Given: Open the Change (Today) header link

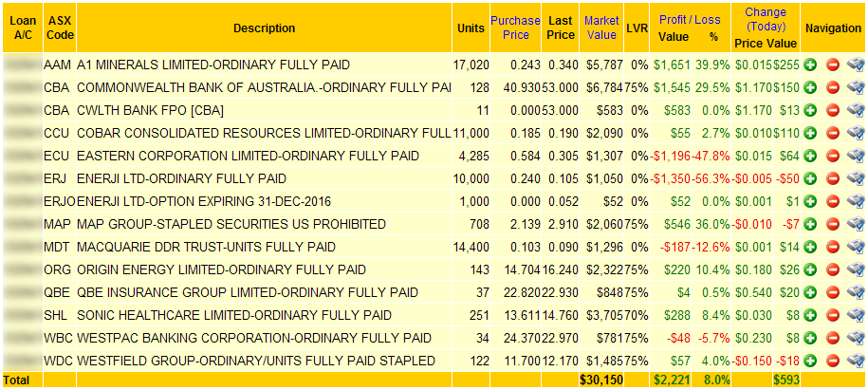Looking at the screenshot, I should (x=765, y=19).
